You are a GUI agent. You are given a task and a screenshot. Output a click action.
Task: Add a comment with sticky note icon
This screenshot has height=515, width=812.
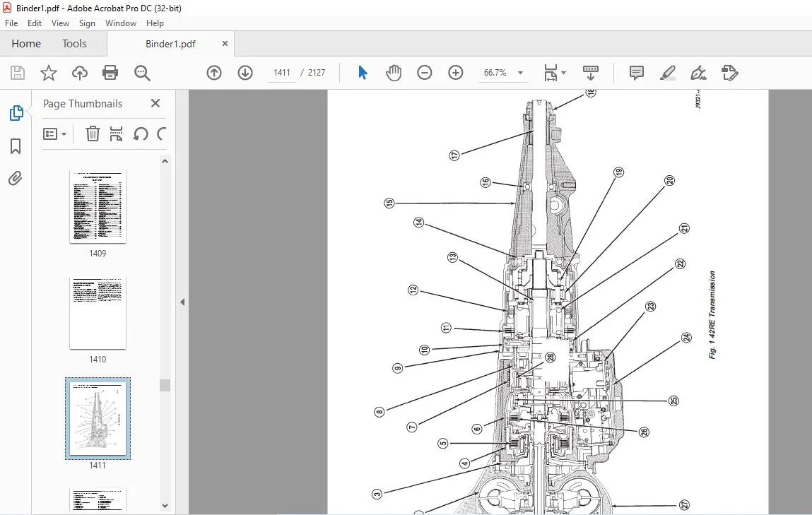tap(637, 73)
